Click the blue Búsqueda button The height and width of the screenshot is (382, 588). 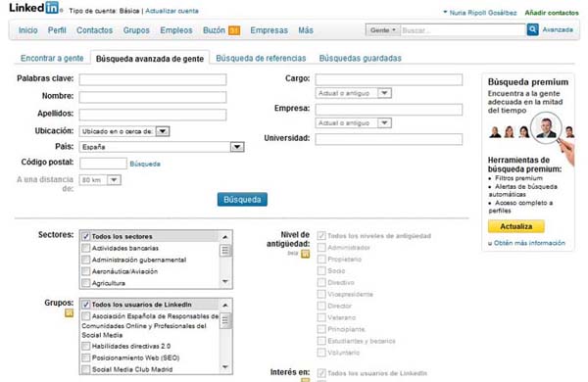(x=242, y=200)
